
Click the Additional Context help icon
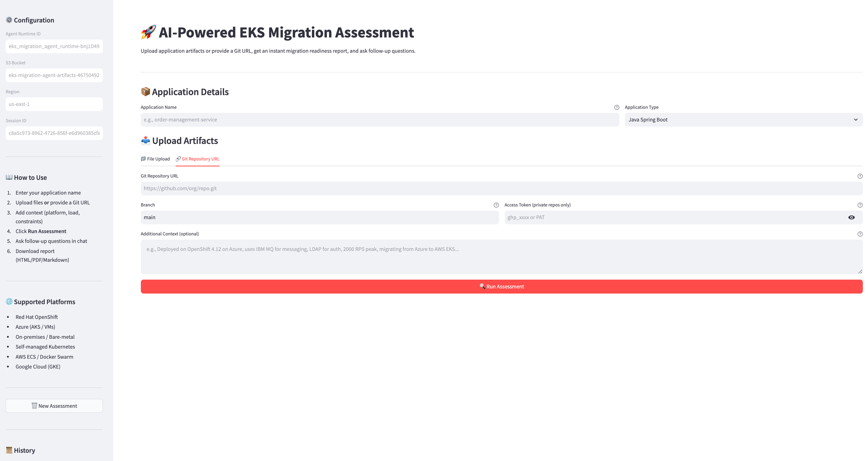[x=859, y=234]
